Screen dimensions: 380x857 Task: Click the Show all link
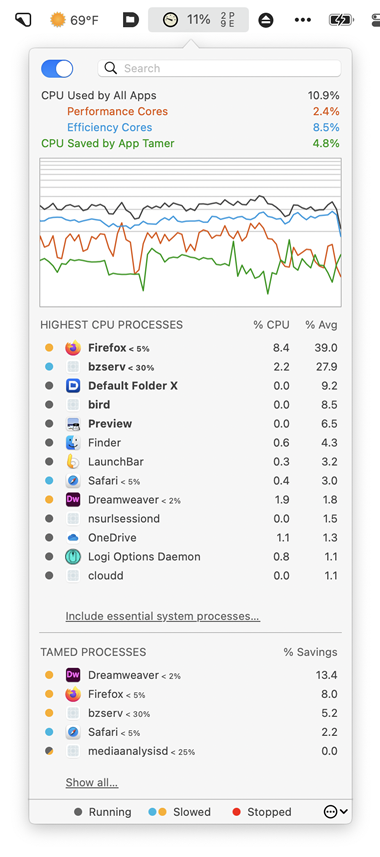92,783
